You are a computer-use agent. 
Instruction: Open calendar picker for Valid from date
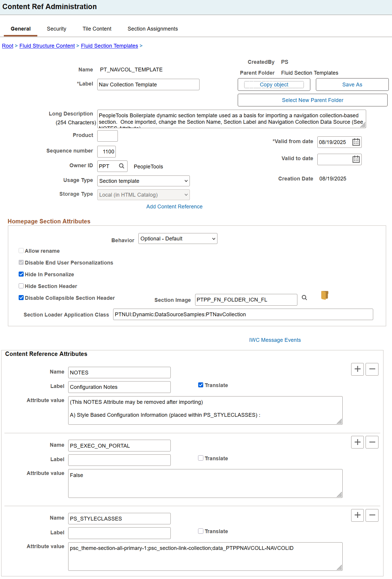point(356,142)
